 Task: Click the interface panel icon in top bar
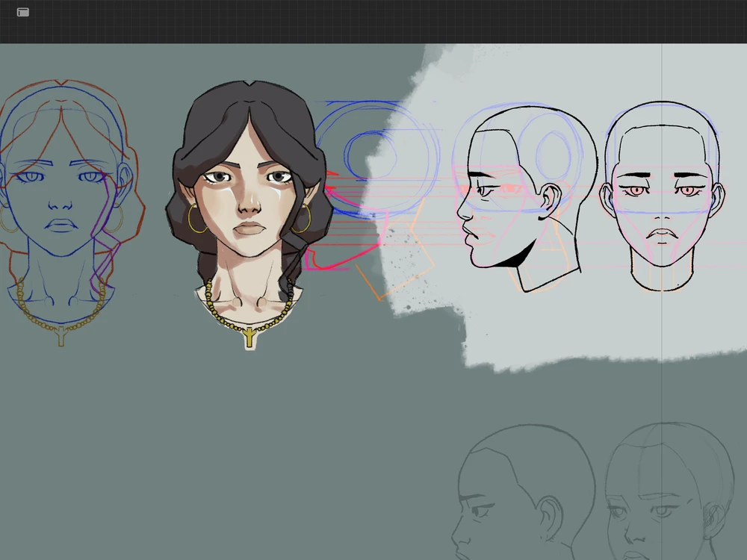point(23,13)
